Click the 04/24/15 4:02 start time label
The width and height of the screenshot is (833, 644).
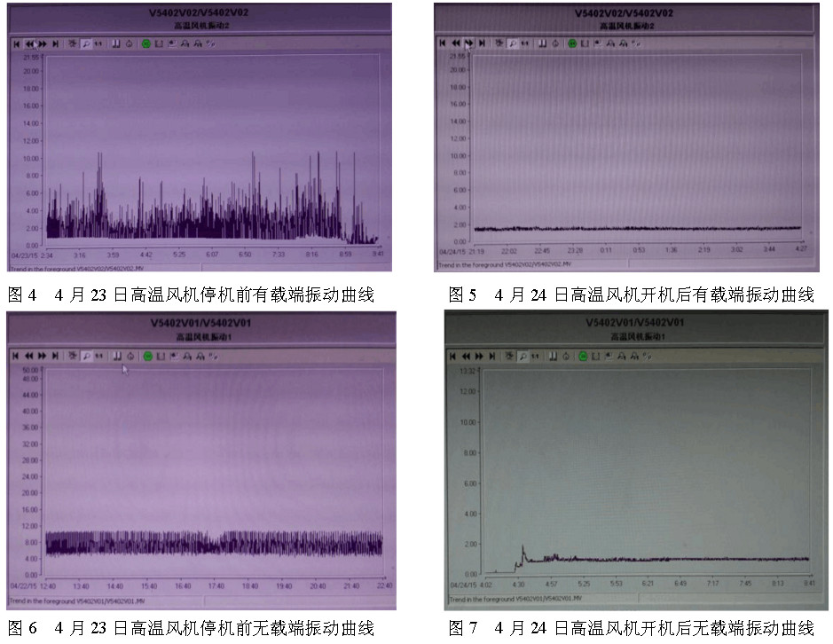471,585
